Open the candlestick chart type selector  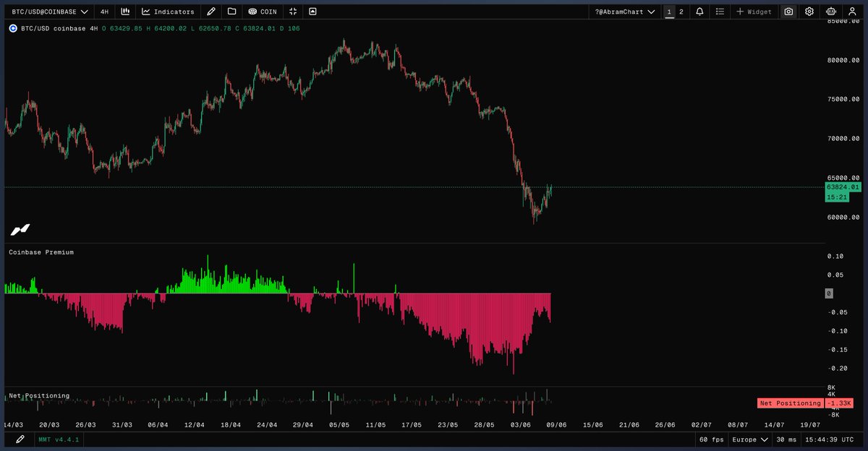pos(125,12)
